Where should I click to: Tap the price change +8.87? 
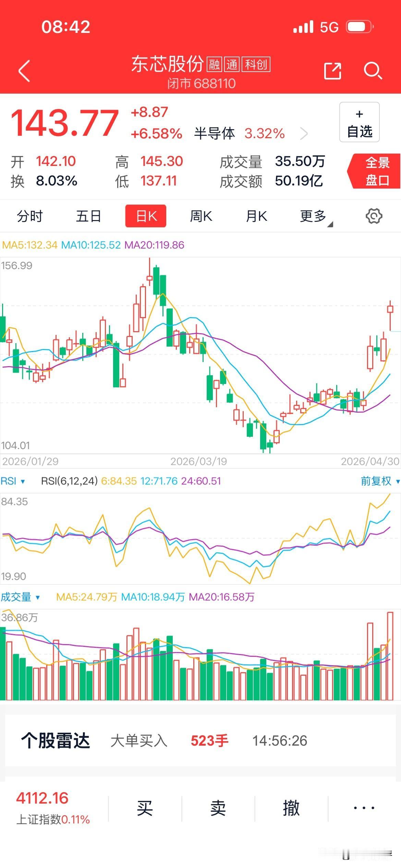click(x=149, y=112)
